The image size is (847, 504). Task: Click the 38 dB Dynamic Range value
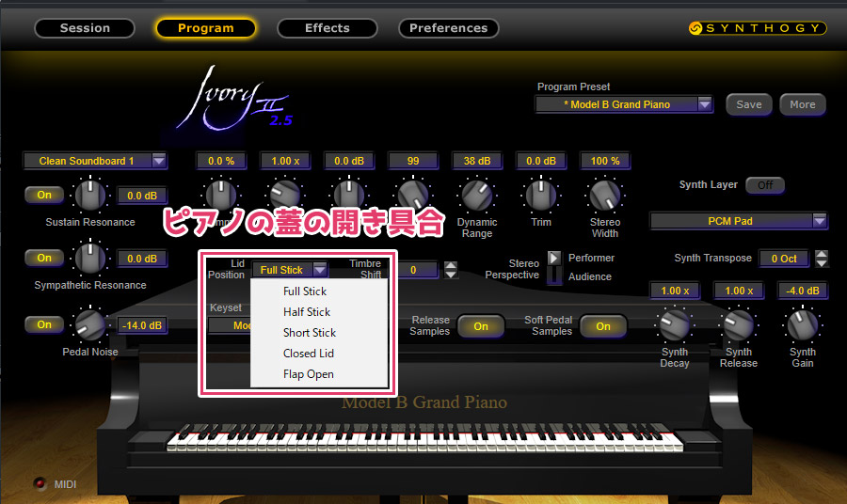477,161
